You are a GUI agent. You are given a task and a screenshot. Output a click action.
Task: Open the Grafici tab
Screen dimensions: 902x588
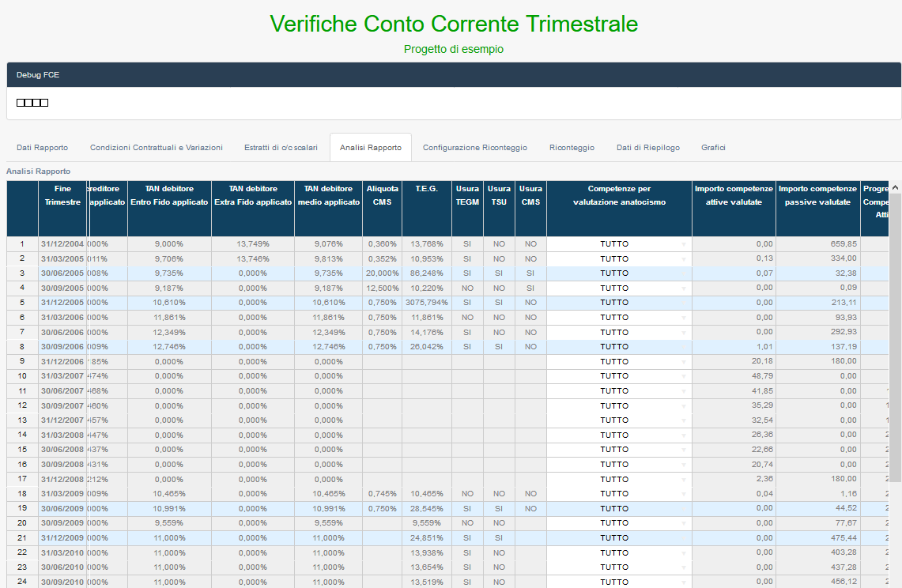pos(713,147)
